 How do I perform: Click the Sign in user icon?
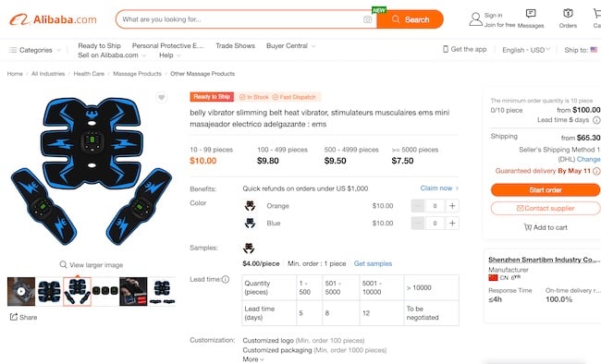(475, 19)
